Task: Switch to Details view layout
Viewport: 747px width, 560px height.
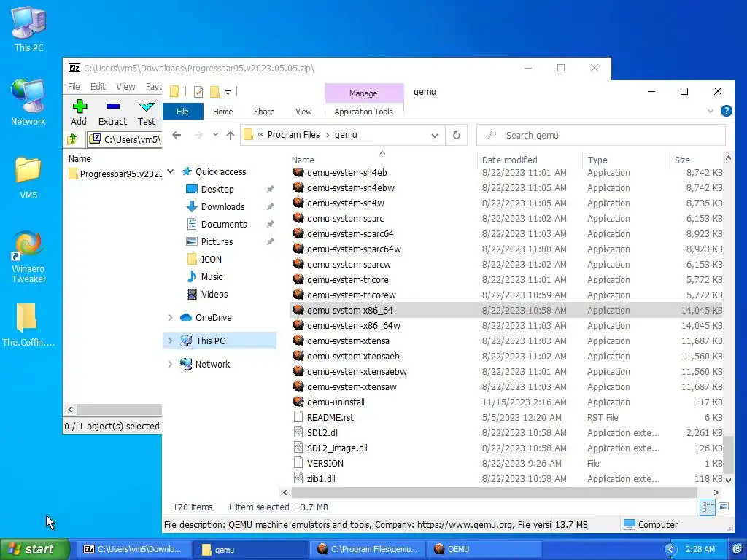Action: tap(708, 507)
